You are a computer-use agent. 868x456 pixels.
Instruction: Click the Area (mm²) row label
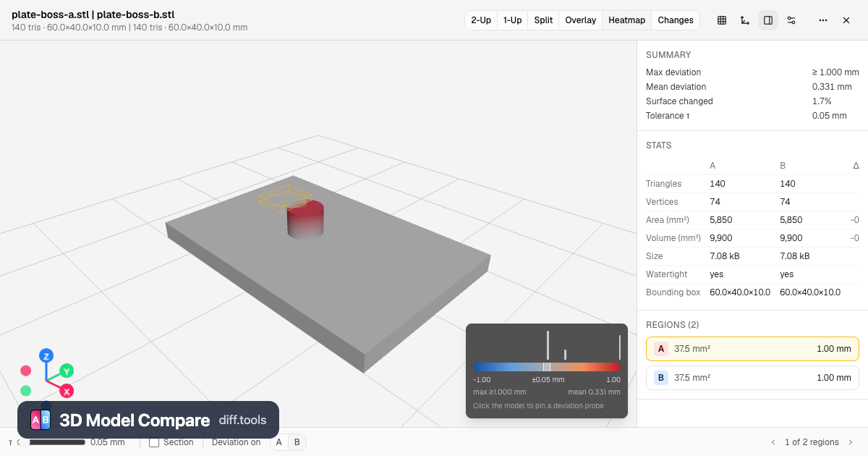668,220
